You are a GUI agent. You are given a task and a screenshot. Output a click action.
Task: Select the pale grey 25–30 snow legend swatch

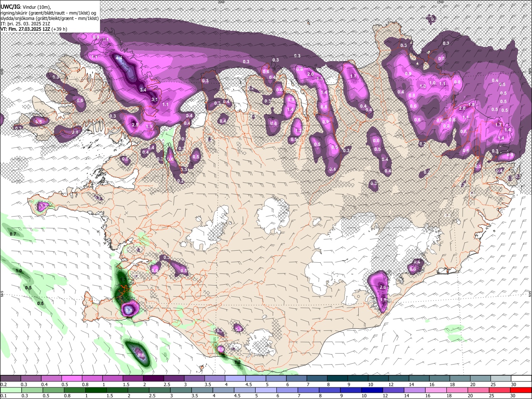[501, 379]
